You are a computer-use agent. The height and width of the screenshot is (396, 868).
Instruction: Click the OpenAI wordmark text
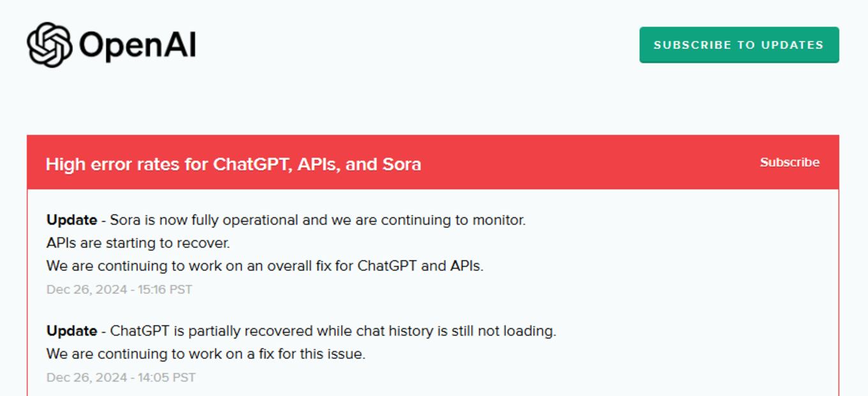pyautogui.click(x=137, y=45)
